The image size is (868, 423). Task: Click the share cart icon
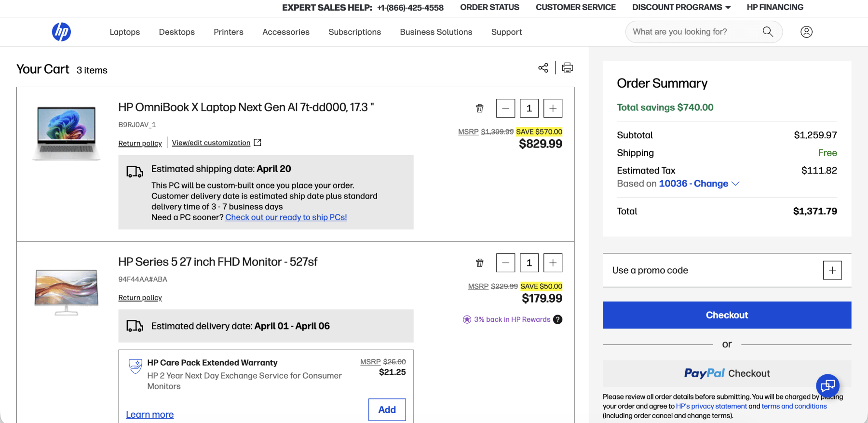coord(543,68)
